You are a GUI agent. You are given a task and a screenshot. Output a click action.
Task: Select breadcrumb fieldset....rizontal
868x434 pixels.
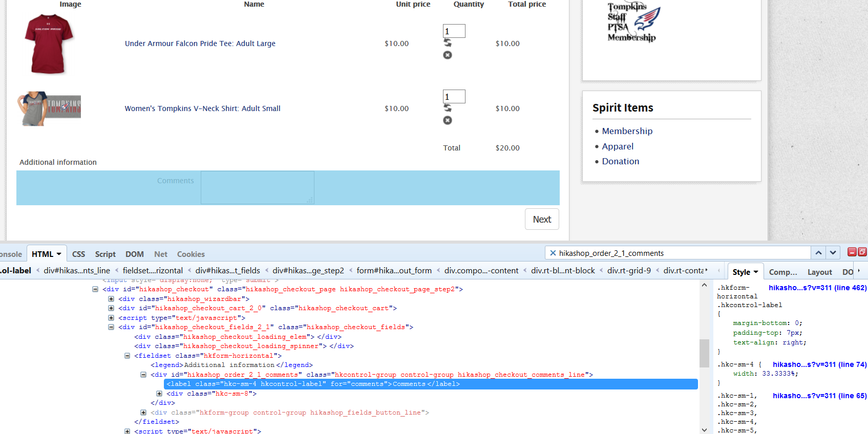click(x=153, y=270)
